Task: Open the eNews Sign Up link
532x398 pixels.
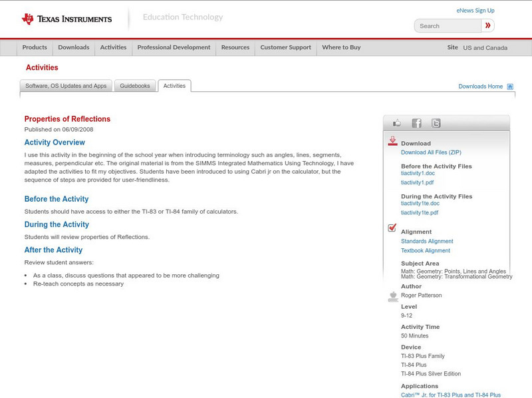Action: click(x=475, y=11)
